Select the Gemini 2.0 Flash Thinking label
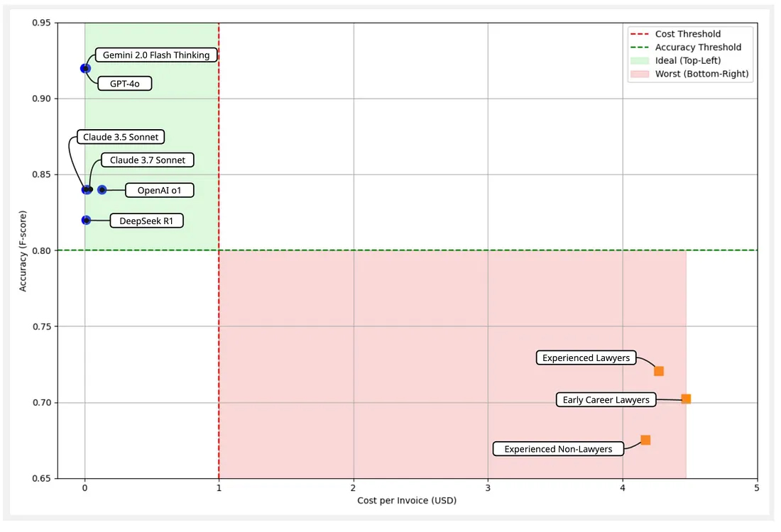Viewport: 781px width, 532px height. pyautogui.click(x=156, y=55)
